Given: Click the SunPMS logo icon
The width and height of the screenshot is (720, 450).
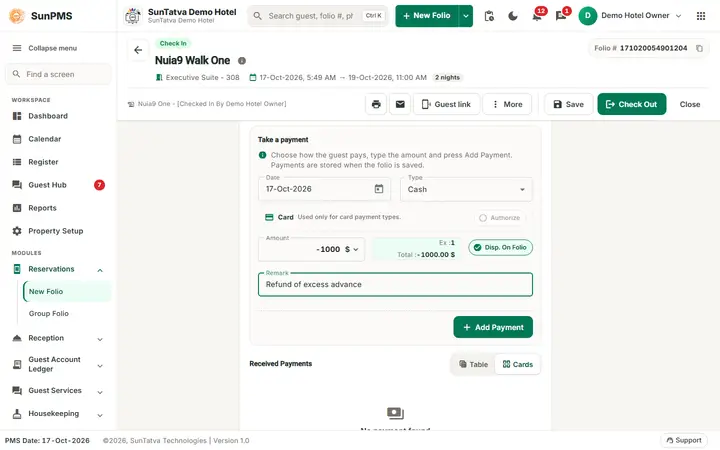Looking at the screenshot, I should point(17,16).
